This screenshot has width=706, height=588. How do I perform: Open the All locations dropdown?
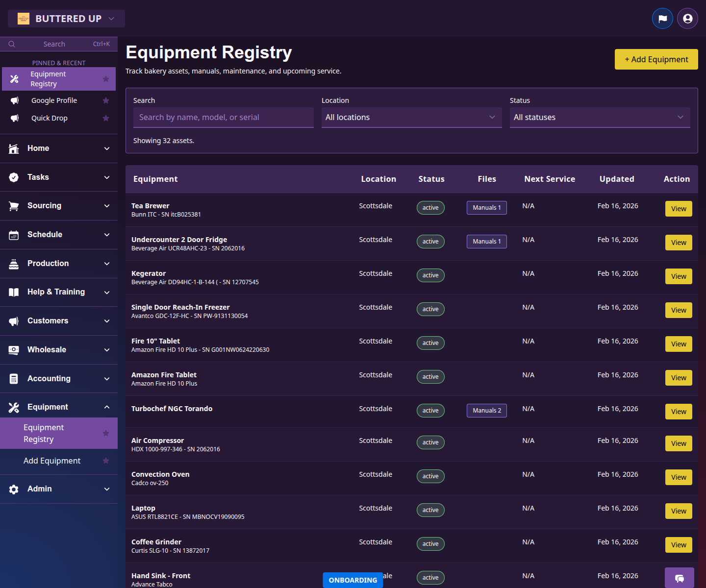(411, 117)
